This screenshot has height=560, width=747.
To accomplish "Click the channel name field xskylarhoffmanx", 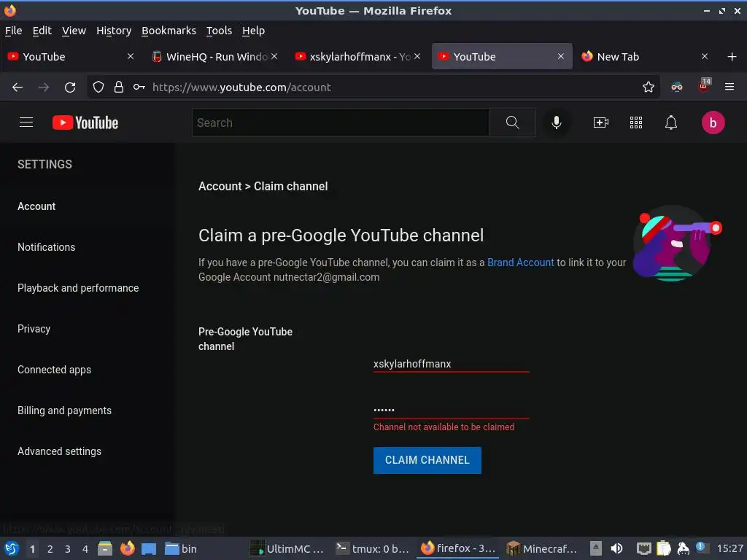I will click(451, 364).
